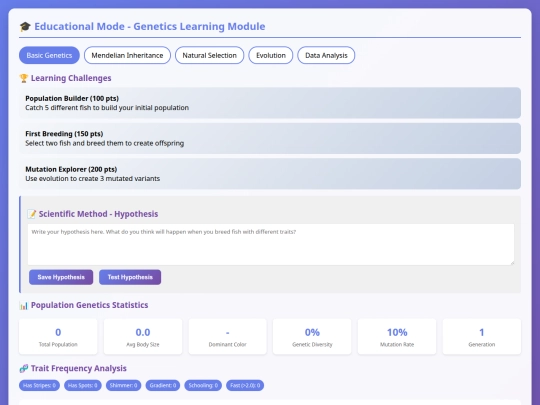
Task: Open the Natural Selection tab
Action: [x=209, y=55]
